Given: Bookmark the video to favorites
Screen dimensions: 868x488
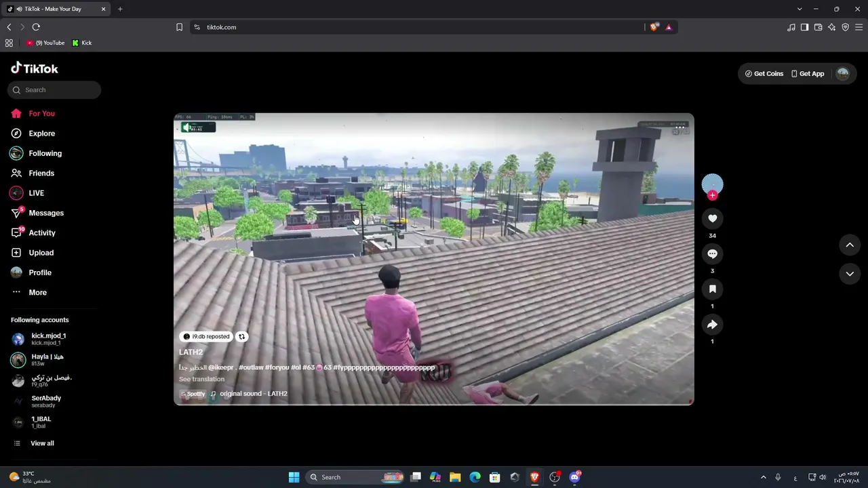Looking at the screenshot, I should 712,289.
